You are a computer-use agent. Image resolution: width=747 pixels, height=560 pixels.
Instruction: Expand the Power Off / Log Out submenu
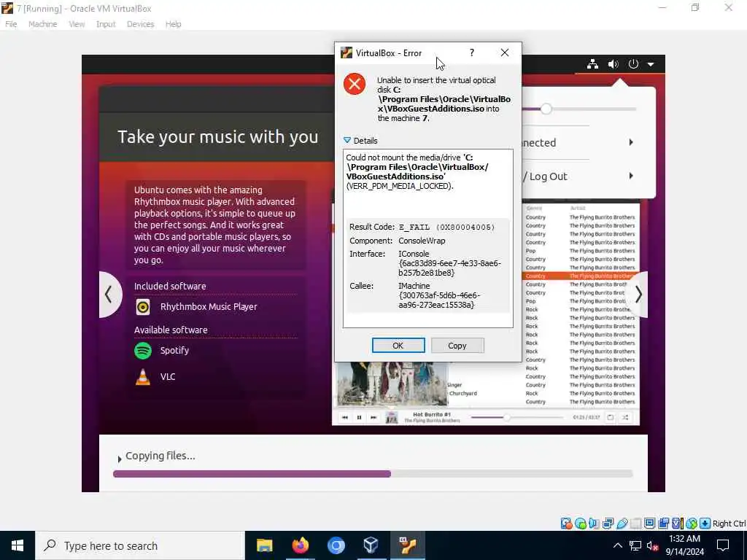tap(631, 176)
